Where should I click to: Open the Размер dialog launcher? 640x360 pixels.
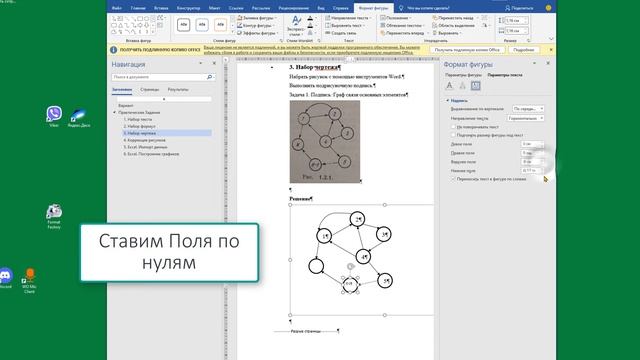tap(529, 40)
